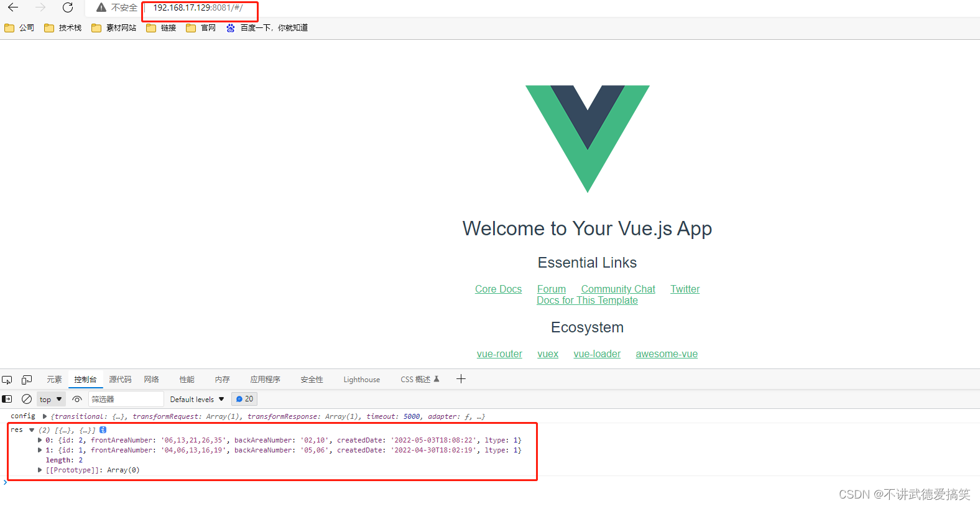Switch to the 内存 tab
Image resolution: width=980 pixels, height=506 pixels.
[222, 380]
